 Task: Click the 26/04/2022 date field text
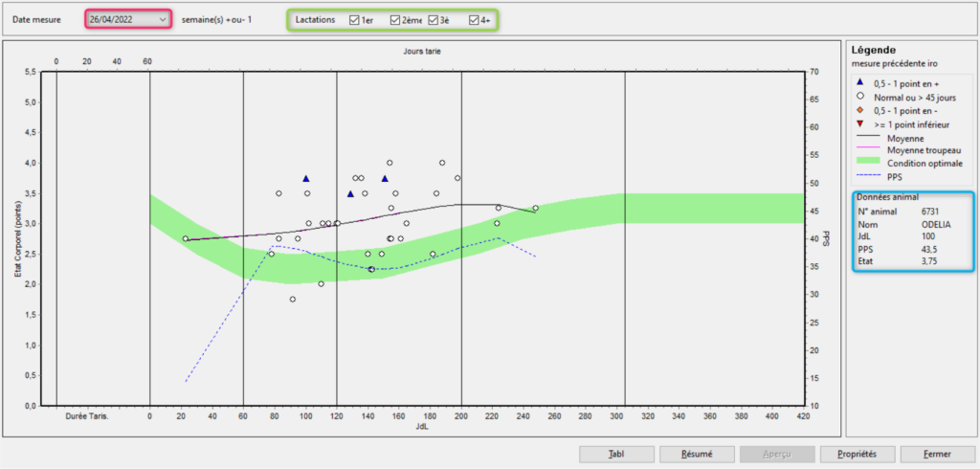tap(113, 19)
